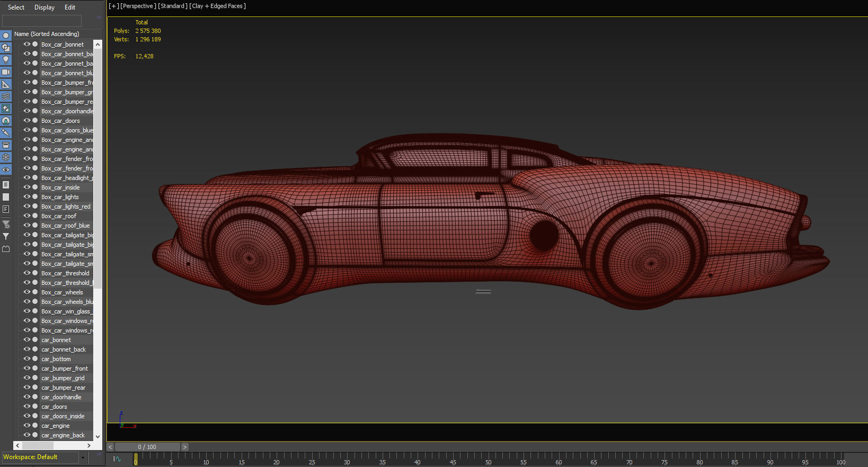
Task: Click the 0 / 100 time slider handle
Action: pyautogui.click(x=147, y=447)
